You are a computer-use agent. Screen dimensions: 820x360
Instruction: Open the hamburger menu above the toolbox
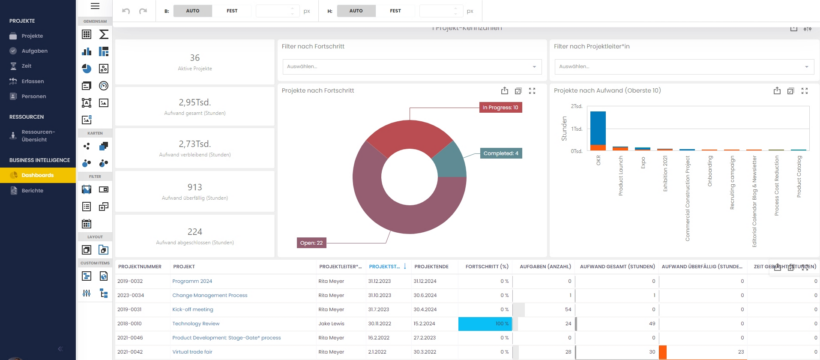click(95, 6)
